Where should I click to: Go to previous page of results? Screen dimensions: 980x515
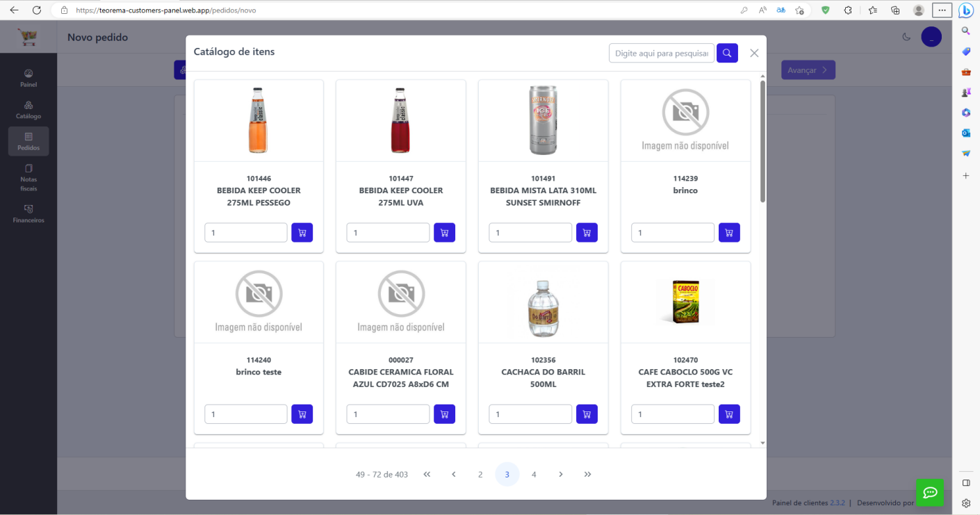(x=454, y=474)
